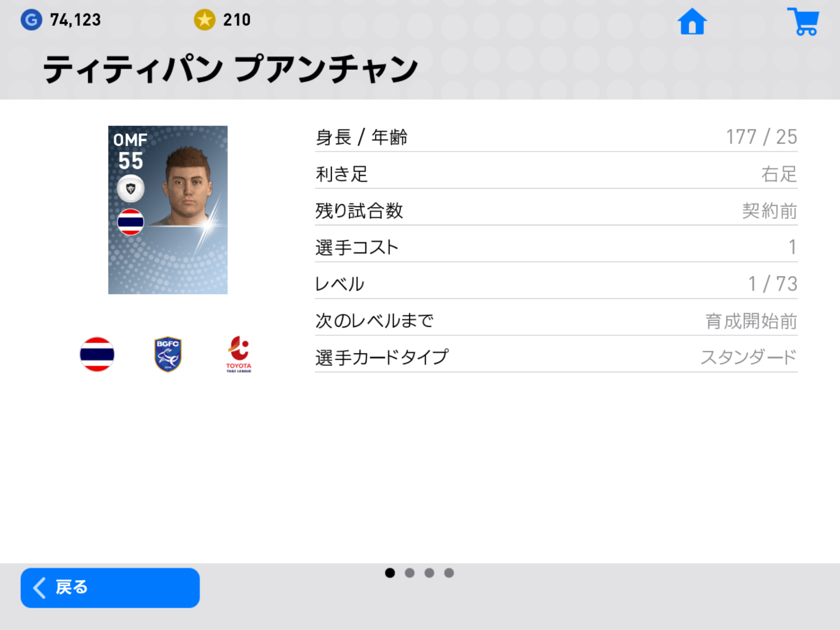Tap the 身長 / 年齢 row
The width and height of the screenshot is (840, 630).
click(556, 137)
